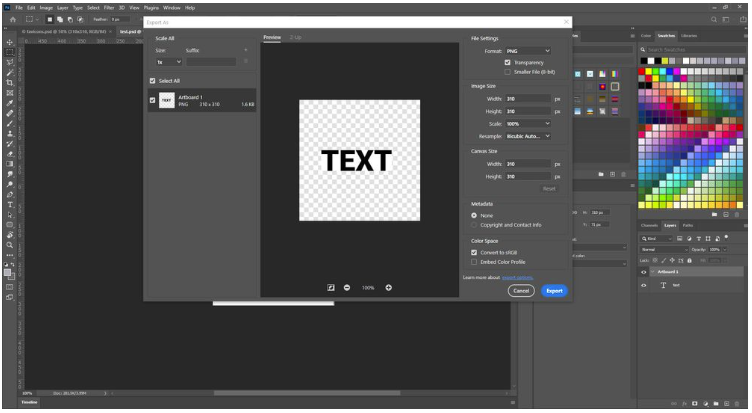Screen dimensions: 752x413
Task: Zoom out using the minus icon below preview
Action: [x=347, y=288]
